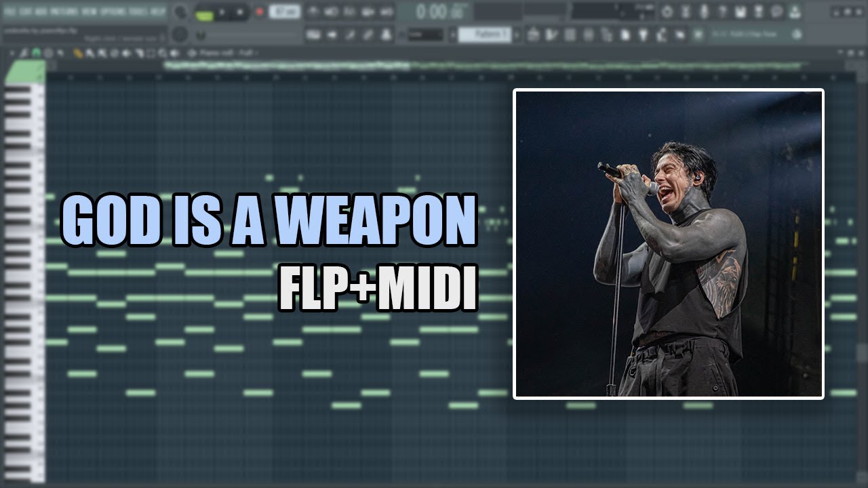Start playback with the play button
The height and width of the screenshot is (488, 868).
222,12
